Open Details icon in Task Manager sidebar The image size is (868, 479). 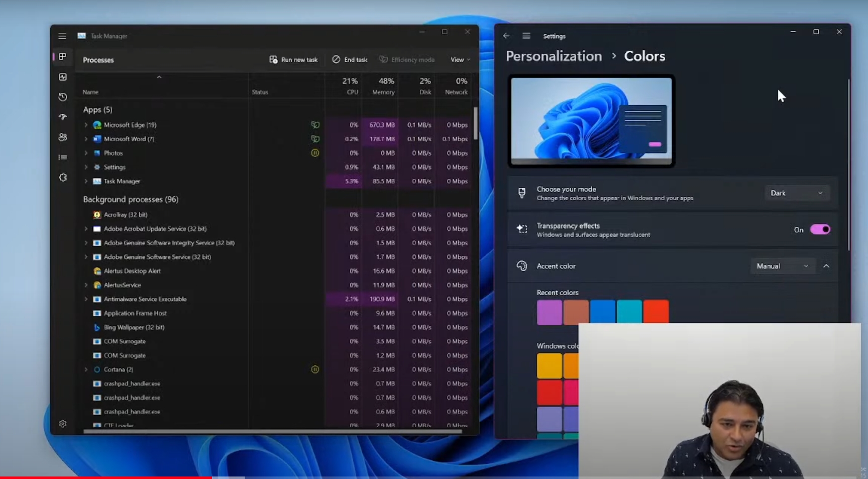coord(63,157)
